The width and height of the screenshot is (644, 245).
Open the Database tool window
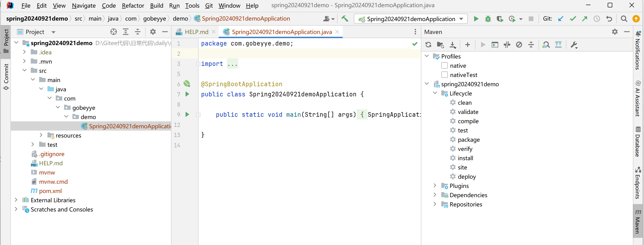pos(638,142)
